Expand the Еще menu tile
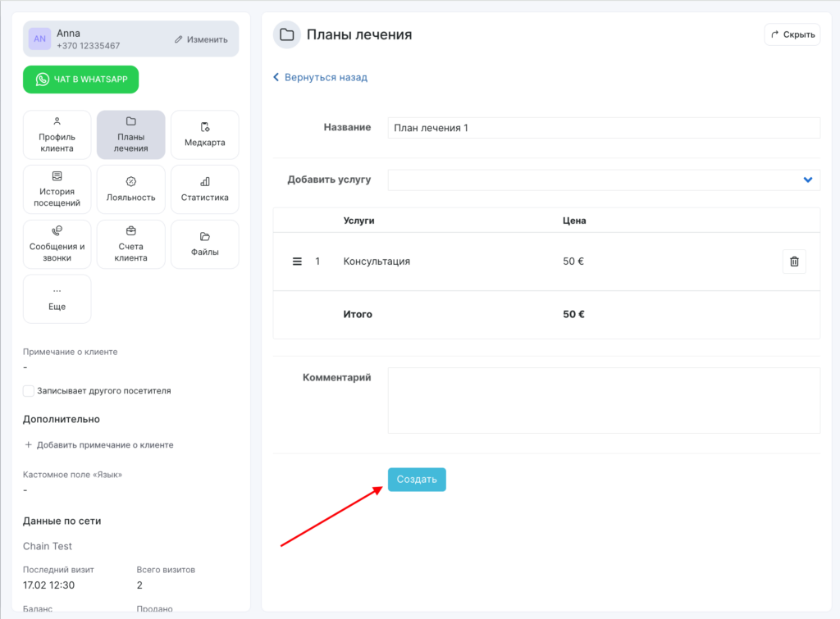Image resolution: width=840 pixels, height=619 pixels. point(57,299)
